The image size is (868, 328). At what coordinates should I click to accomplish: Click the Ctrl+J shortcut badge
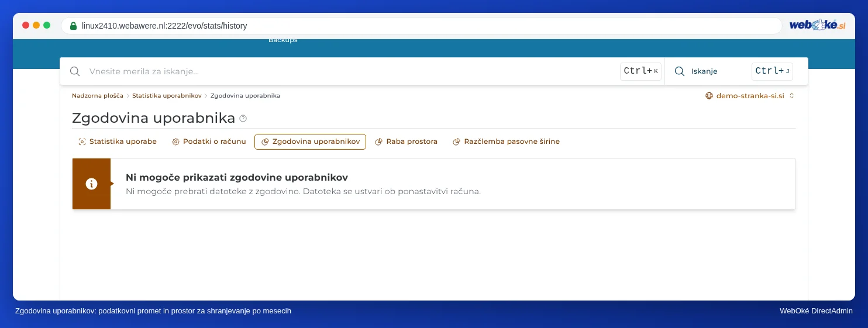(x=772, y=71)
